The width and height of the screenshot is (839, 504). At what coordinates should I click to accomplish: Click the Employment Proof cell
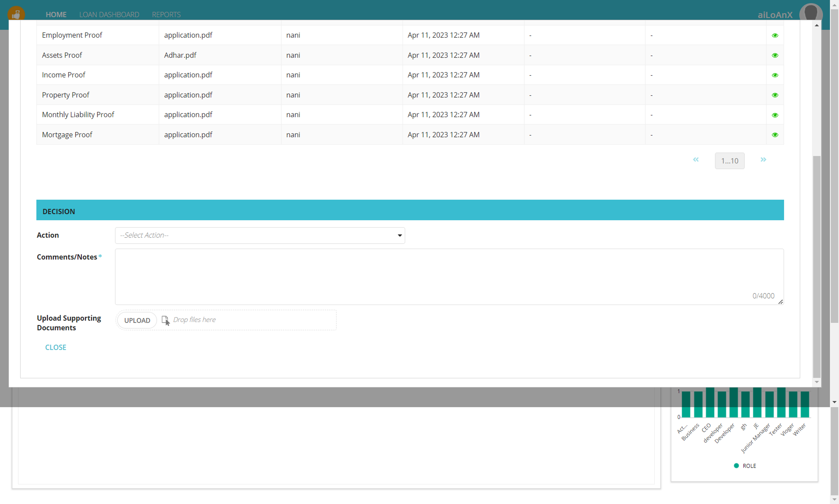click(98, 35)
